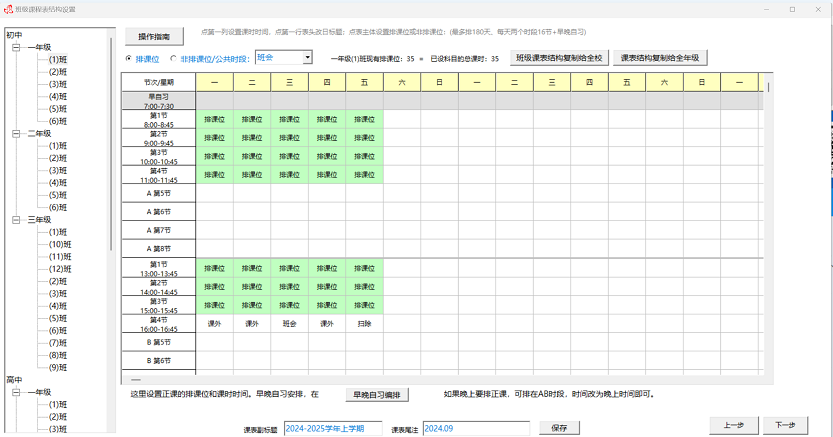Open the 操作指南 guide button

[x=154, y=36]
